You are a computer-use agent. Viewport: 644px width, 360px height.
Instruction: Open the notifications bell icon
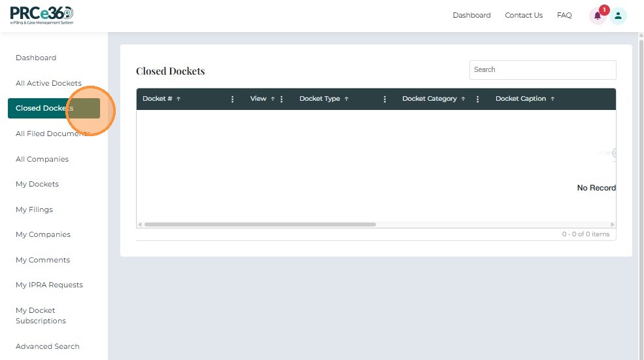(598, 16)
